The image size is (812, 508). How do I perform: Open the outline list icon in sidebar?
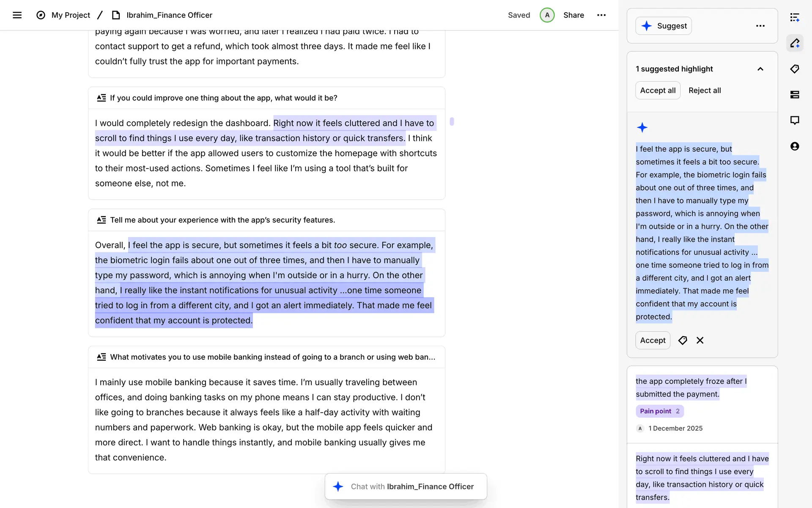[x=795, y=17]
